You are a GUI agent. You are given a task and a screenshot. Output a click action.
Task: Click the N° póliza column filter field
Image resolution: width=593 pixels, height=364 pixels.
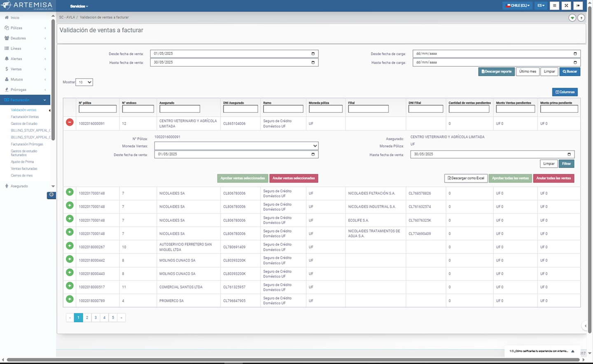point(98,109)
